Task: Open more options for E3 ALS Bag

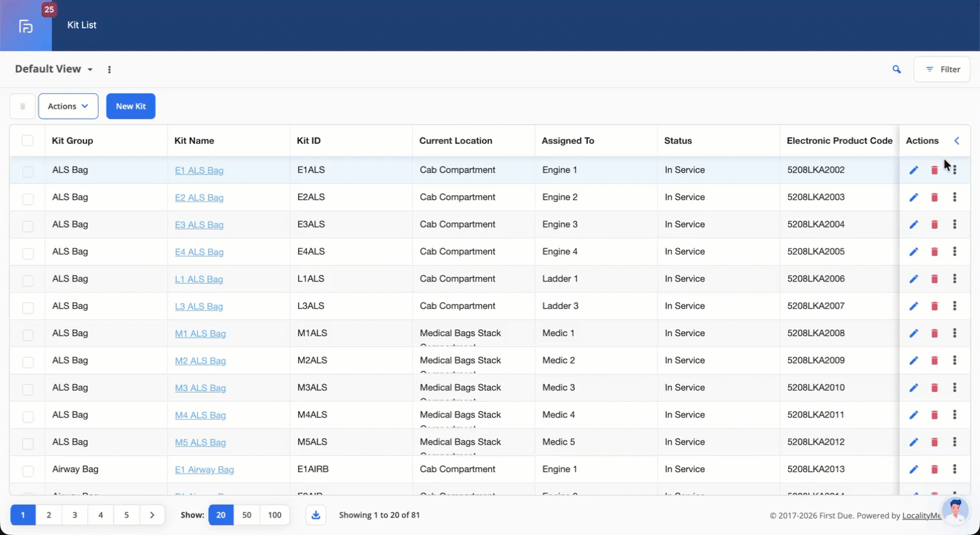Action: click(x=954, y=225)
